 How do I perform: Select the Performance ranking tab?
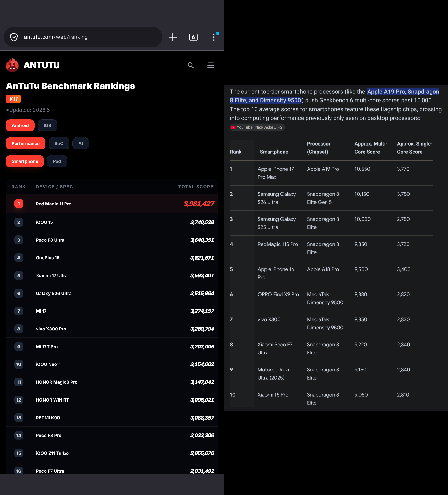(x=26, y=143)
